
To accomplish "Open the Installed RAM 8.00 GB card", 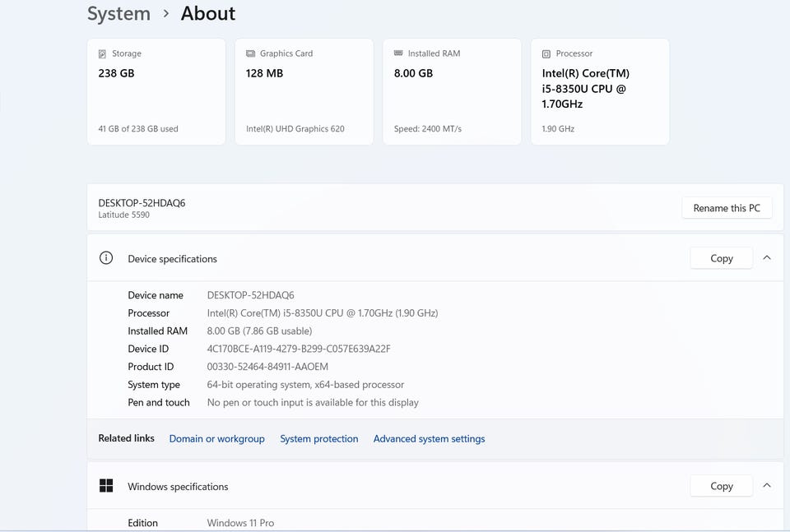I will [x=452, y=92].
